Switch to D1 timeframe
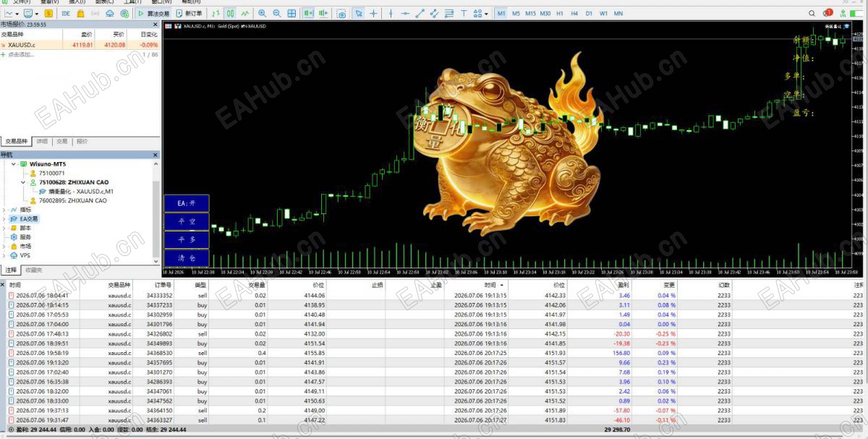 coord(589,13)
